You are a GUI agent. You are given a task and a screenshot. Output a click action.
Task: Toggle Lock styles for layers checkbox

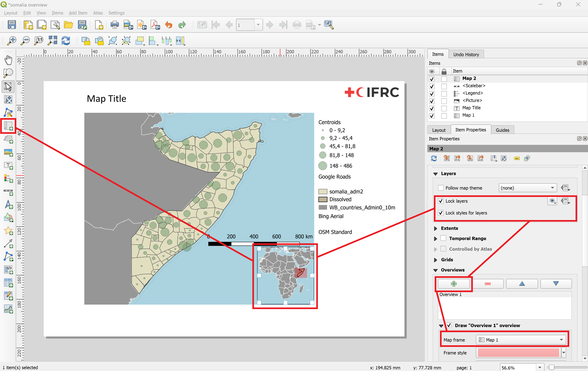point(441,213)
